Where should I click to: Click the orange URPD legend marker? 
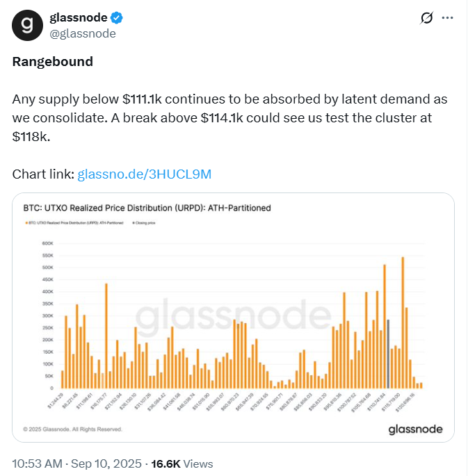pos(25,224)
